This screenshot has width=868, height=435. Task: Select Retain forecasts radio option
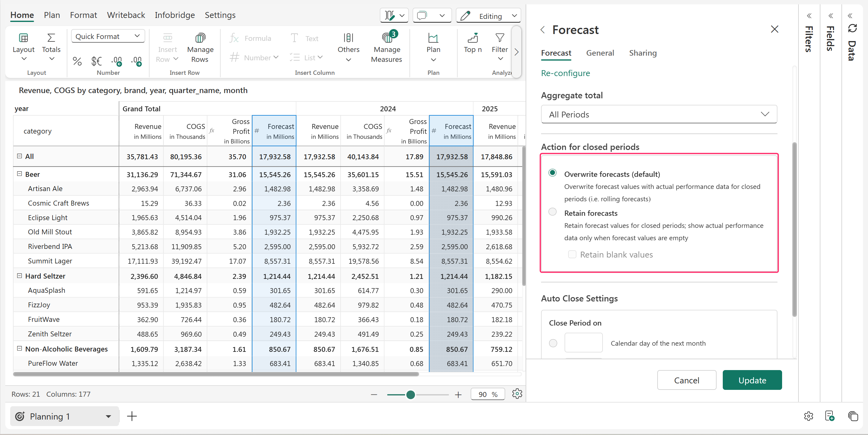pyautogui.click(x=553, y=212)
